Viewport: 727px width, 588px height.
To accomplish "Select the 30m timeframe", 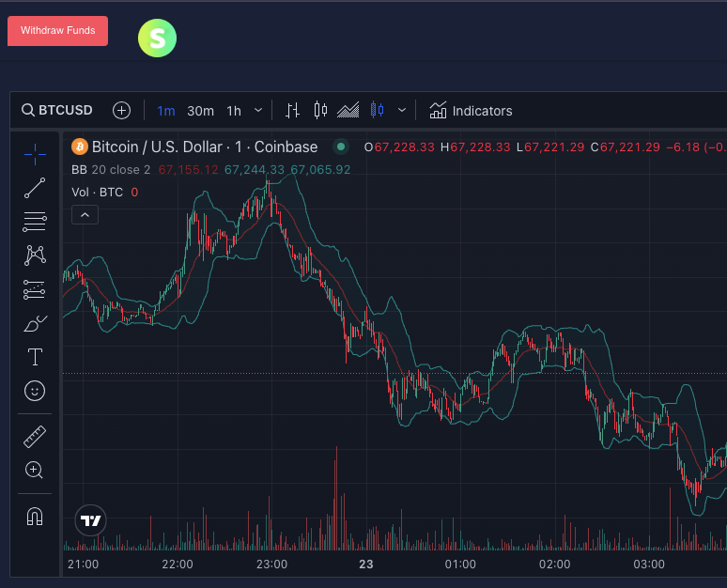I will pos(200,111).
